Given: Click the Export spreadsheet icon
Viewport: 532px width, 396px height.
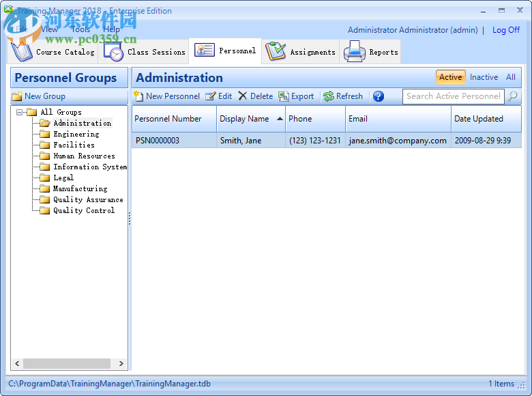Looking at the screenshot, I should [x=283, y=96].
